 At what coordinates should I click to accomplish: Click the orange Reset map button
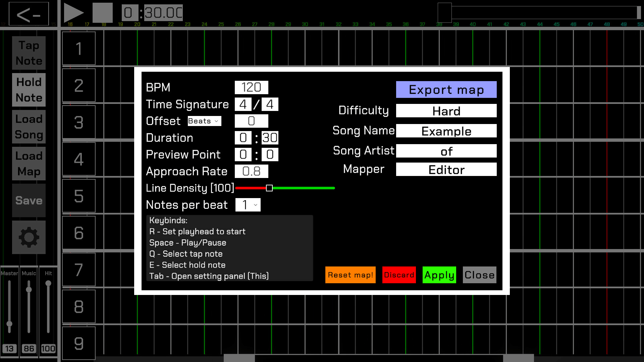point(350,275)
